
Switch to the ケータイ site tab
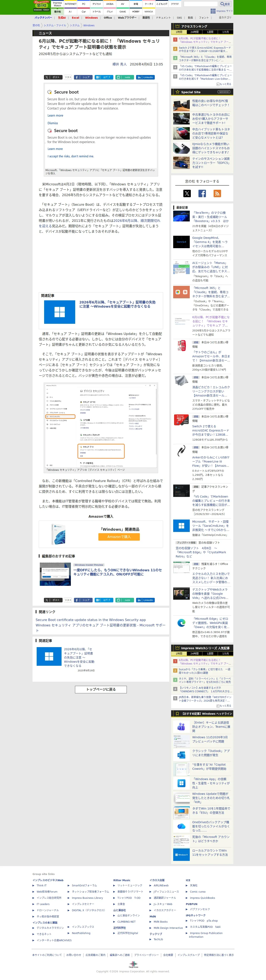[x=149, y=4]
